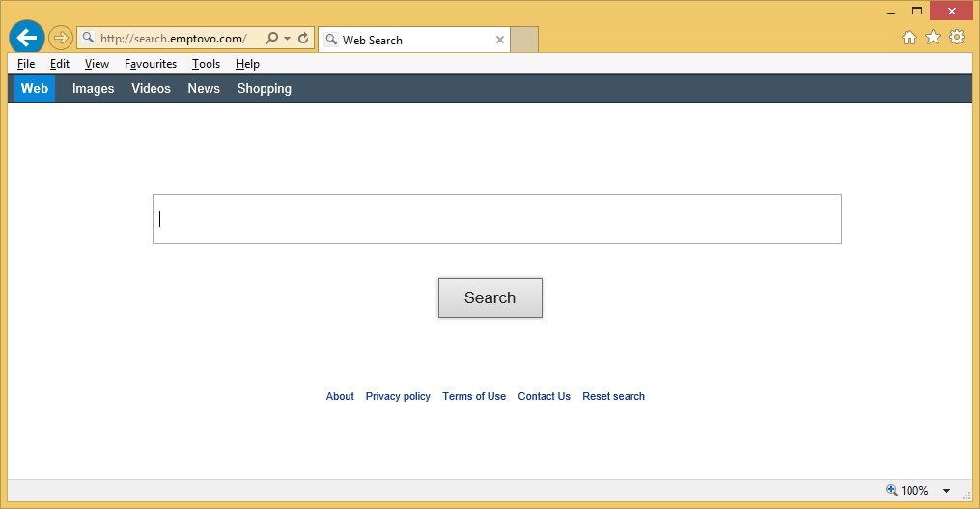Open the Privacy policy link
This screenshot has width=980, height=509.
(x=398, y=397)
